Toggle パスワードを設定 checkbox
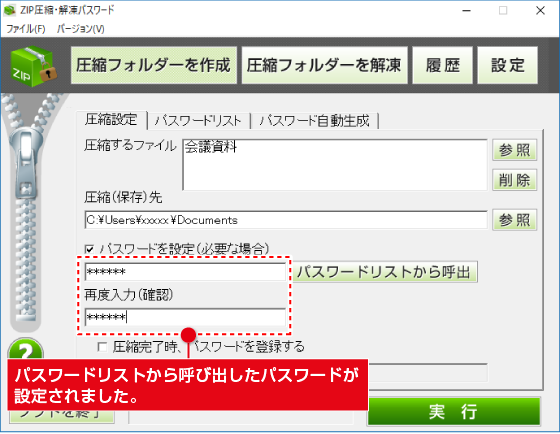The width and height of the screenshot is (560, 434). [x=90, y=249]
